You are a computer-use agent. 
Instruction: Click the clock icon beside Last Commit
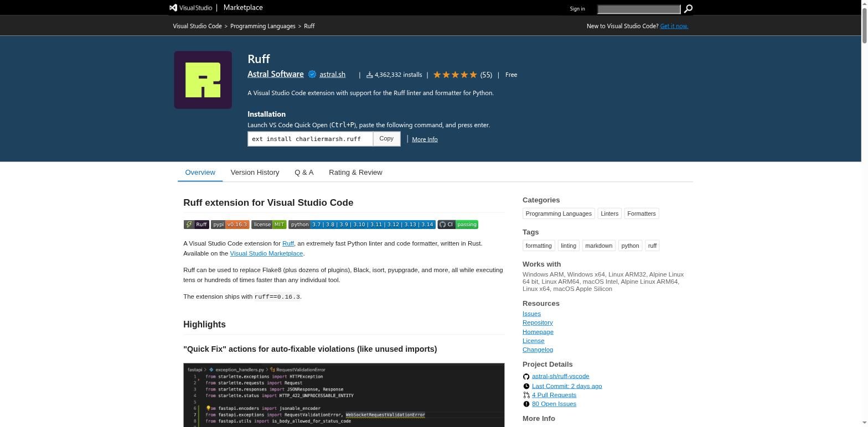pyautogui.click(x=526, y=386)
